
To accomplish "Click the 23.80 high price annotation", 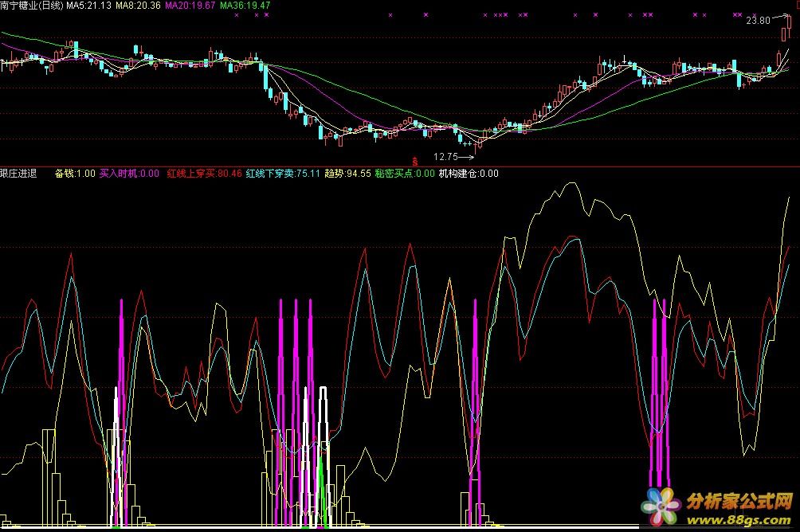I will (x=758, y=21).
